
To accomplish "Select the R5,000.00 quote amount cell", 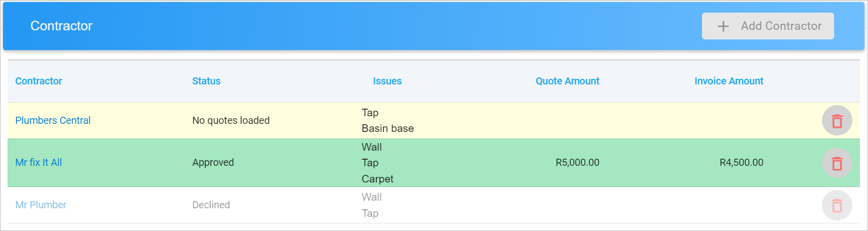I will [x=577, y=162].
